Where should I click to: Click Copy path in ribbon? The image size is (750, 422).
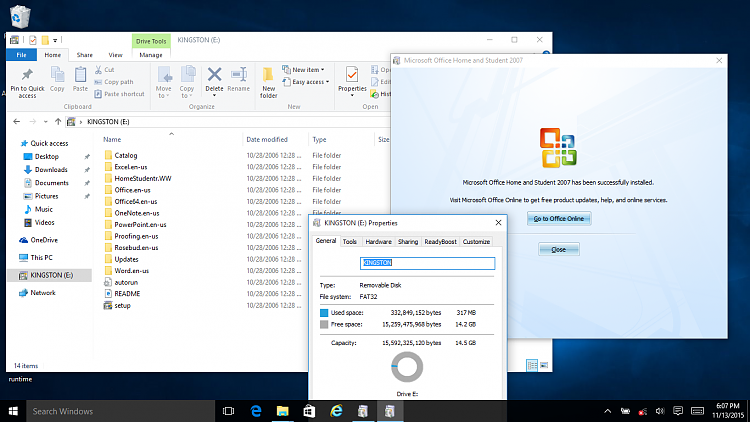[x=114, y=82]
